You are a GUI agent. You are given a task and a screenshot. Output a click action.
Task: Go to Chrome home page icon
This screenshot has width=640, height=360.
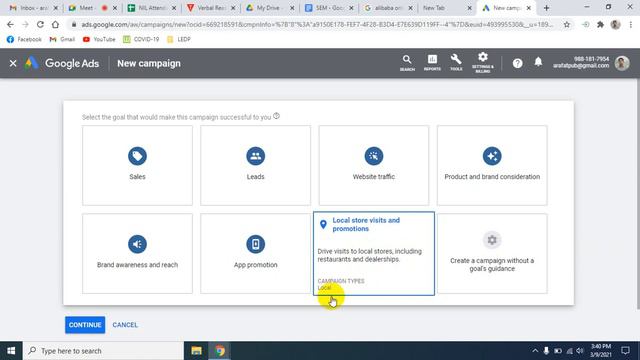pyautogui.click(x=55, y=24)
